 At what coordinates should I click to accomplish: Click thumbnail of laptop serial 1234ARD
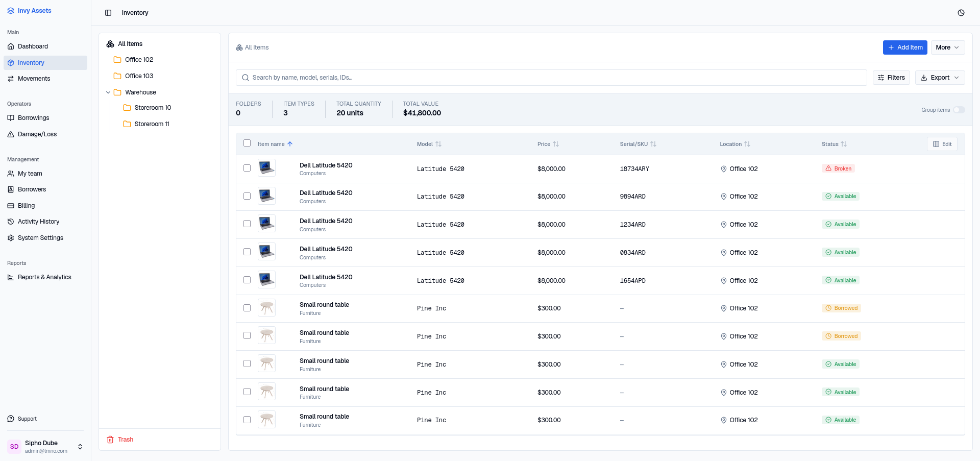pos(266,224)
